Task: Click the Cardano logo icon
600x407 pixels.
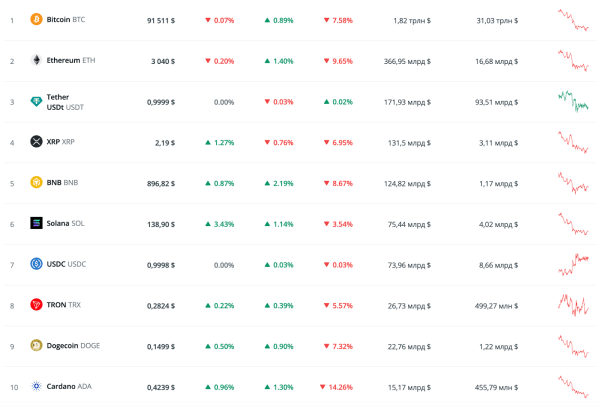Action: tap(37, 386)
